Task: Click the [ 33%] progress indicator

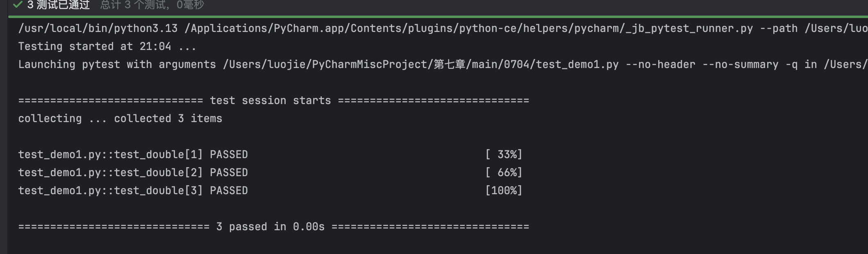Action: point(504,154)
